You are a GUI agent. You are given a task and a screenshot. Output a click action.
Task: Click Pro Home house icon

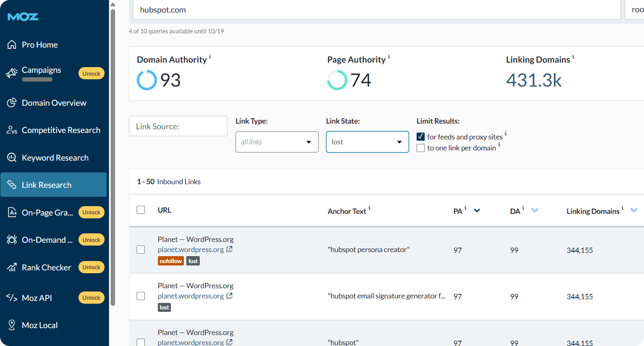click(x=12, y=45)
